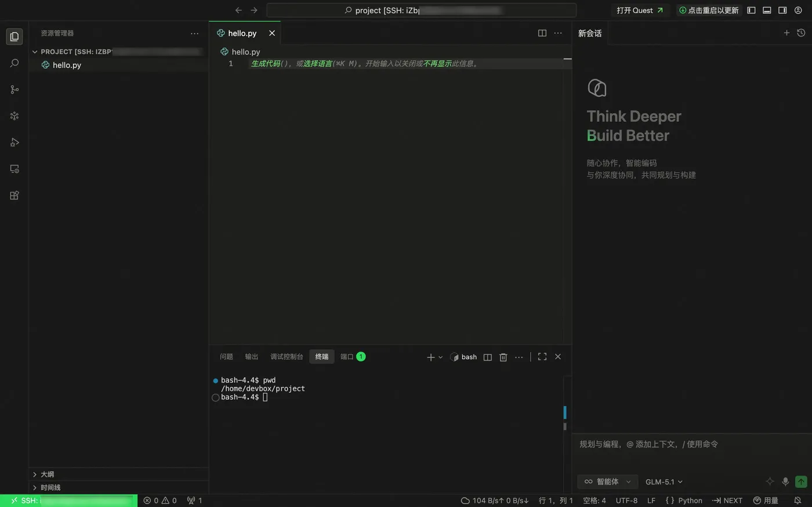The image size is (812, 507).
Task: Open the GLM-5.1 model dropdown
Action: click(664, 481)
